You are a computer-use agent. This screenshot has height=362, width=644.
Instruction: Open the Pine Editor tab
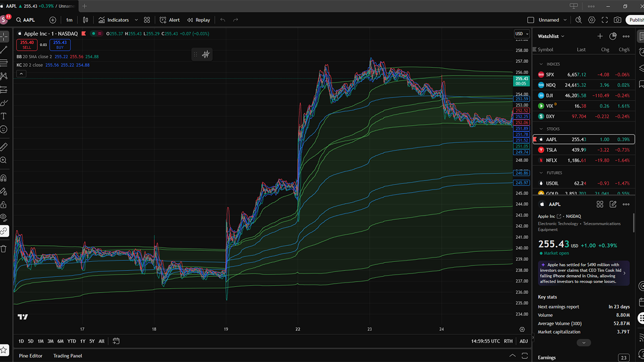tap(31, 355)
